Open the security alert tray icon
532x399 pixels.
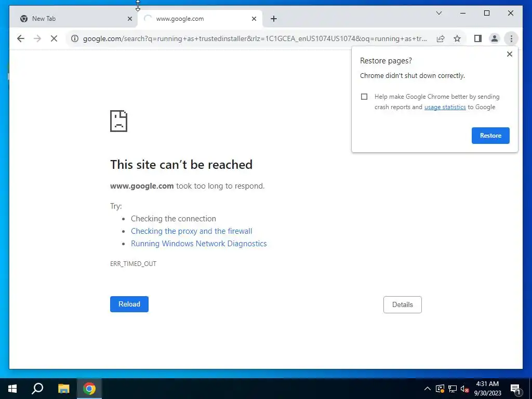click(440, 389)
